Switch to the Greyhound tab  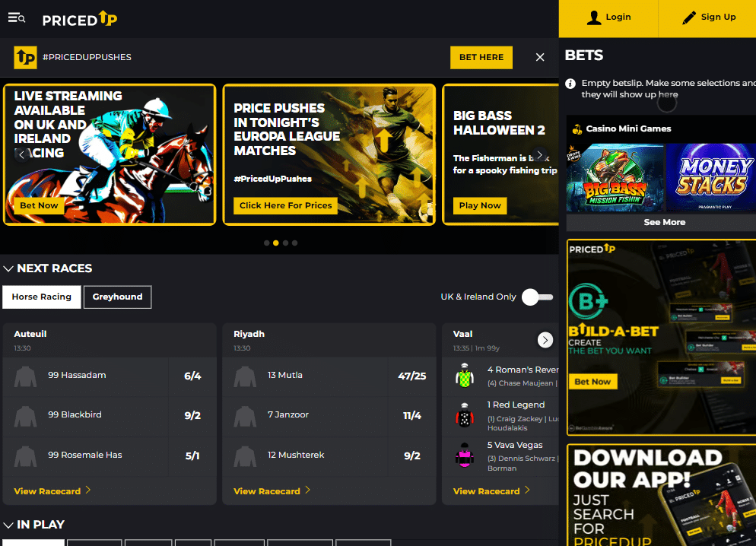(x=117, y=297)
